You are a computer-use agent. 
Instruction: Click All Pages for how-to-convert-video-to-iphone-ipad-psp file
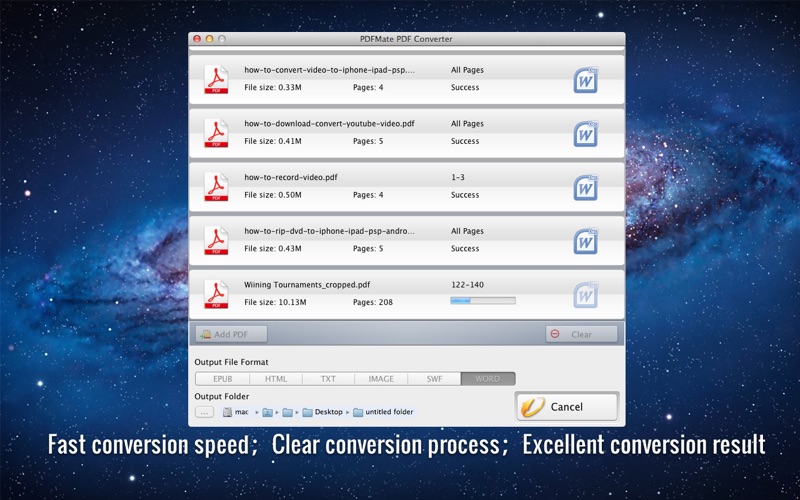click(x=467, y=70)
